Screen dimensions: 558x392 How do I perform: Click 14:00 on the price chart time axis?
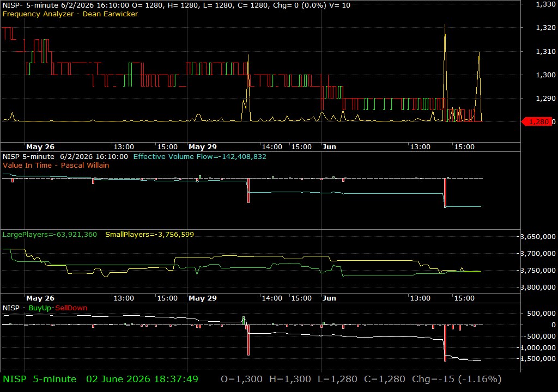coord(272,146)
